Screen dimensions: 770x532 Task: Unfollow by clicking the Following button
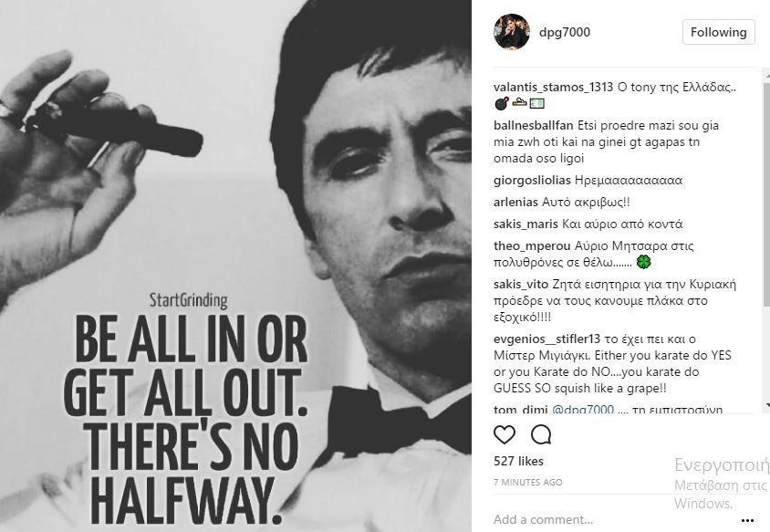point(718,31)
